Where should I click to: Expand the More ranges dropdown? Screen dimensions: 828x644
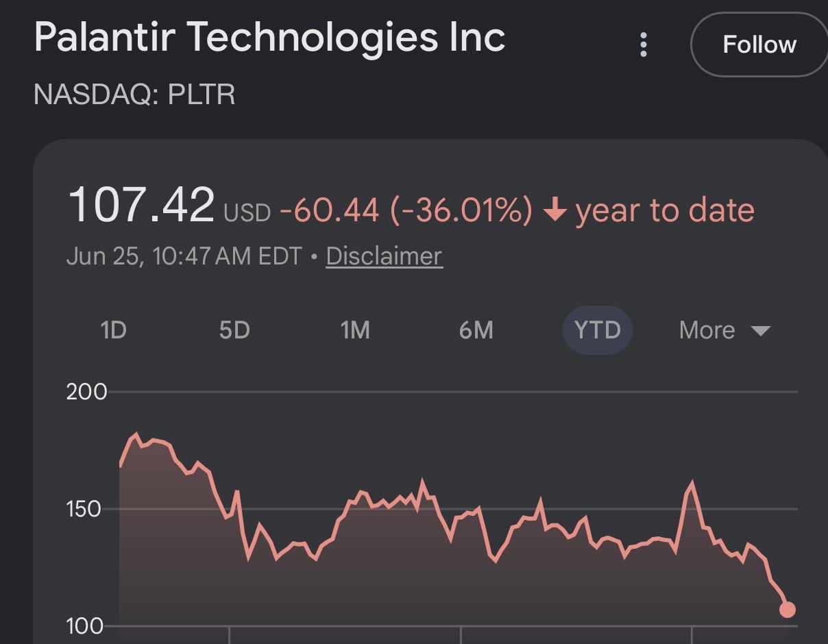724,330
